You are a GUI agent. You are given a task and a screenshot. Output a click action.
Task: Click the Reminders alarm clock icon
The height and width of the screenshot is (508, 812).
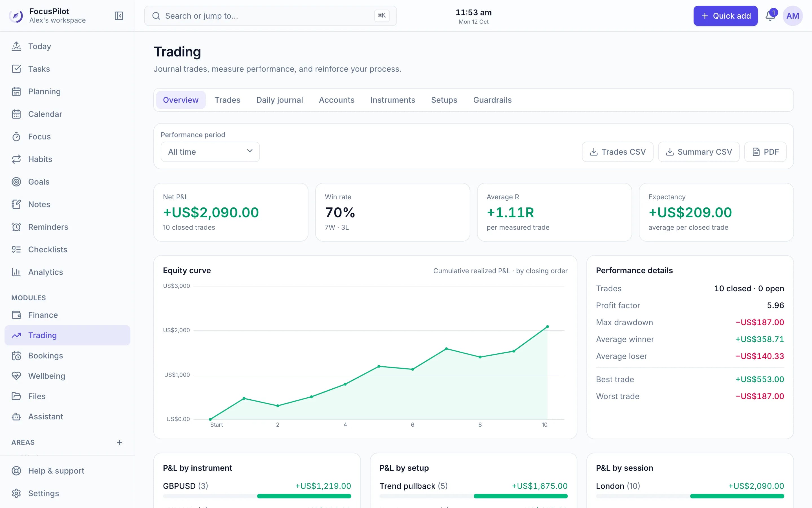tap(16, 227)
